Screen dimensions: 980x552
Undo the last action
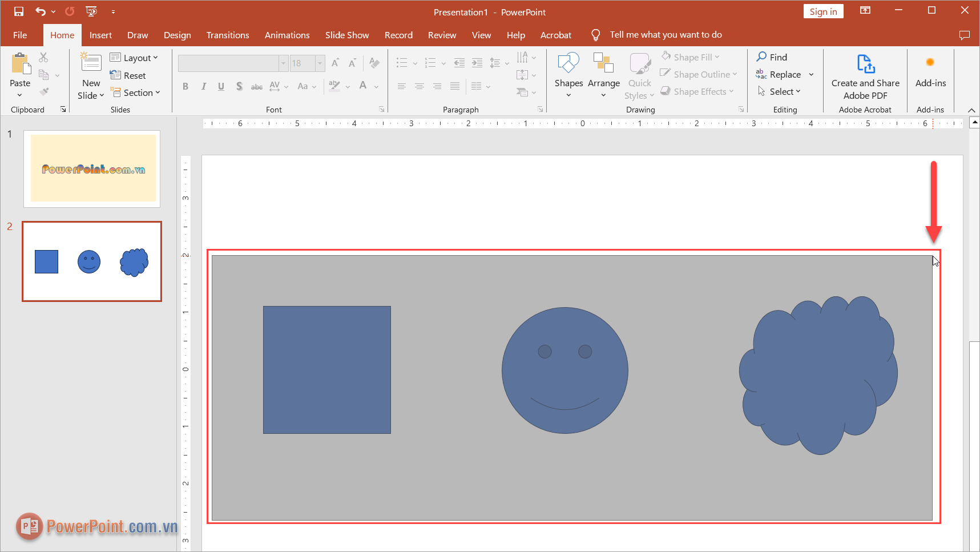click(x=41, y=11)
